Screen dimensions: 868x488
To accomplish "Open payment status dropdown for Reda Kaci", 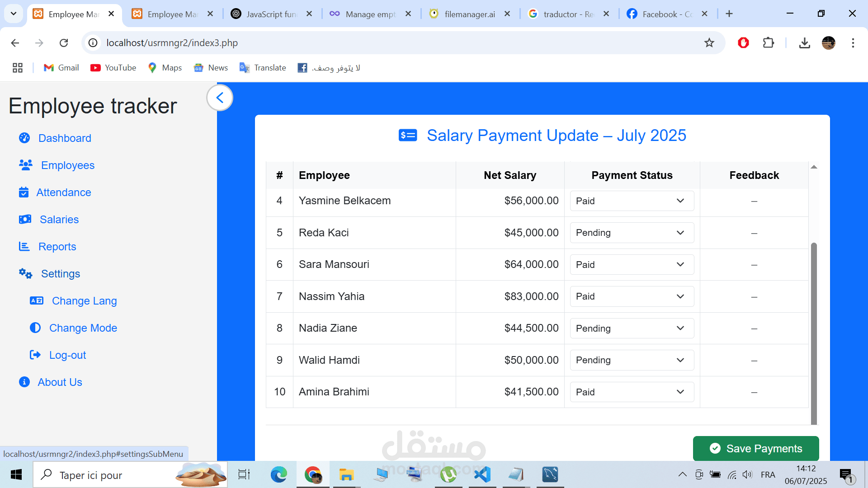I will pos(632,233).
